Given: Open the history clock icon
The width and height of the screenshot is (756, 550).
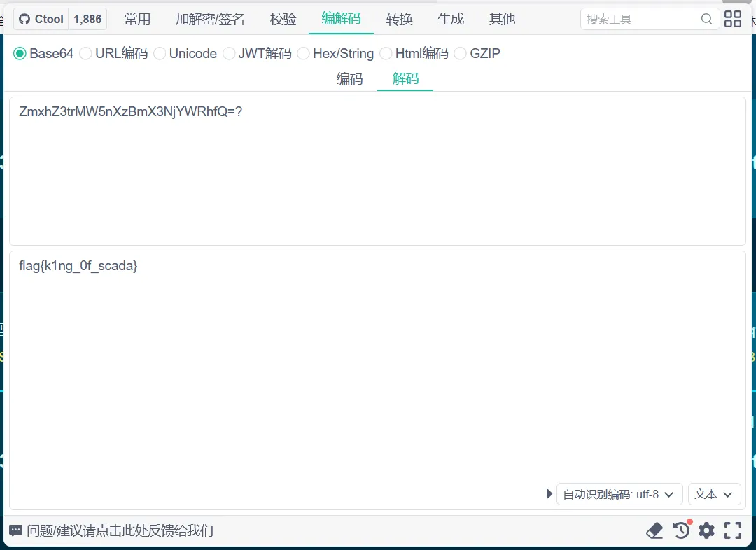Looking at the screenshot, I should point(680,530).
